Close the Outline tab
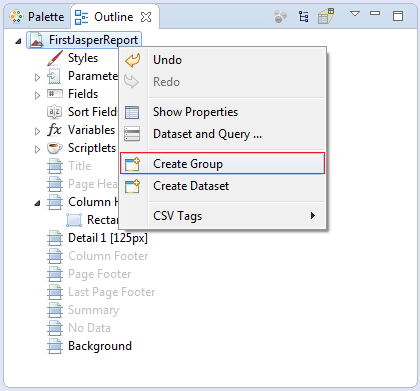The height and width of the screenshot is (391, 420). point(146,17)
